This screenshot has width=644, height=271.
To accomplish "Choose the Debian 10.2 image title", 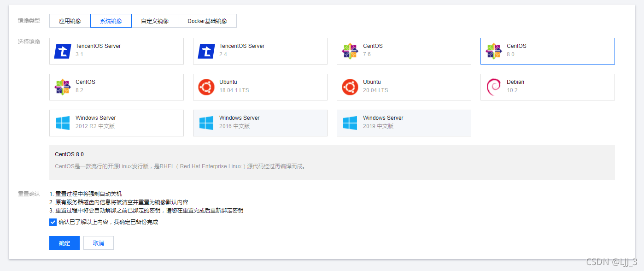I will (515, 82).
